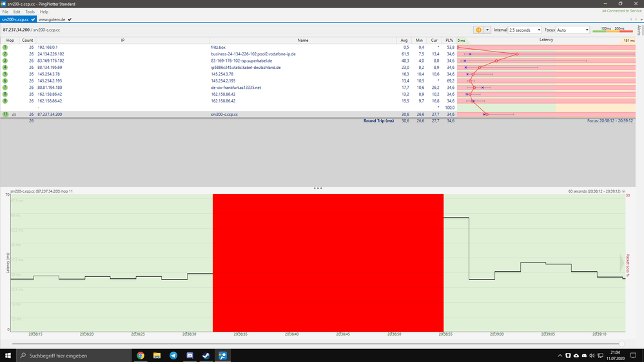Click the taskbar search box
The width and height of the screenshot is (644, 362).
click(74, 356)
